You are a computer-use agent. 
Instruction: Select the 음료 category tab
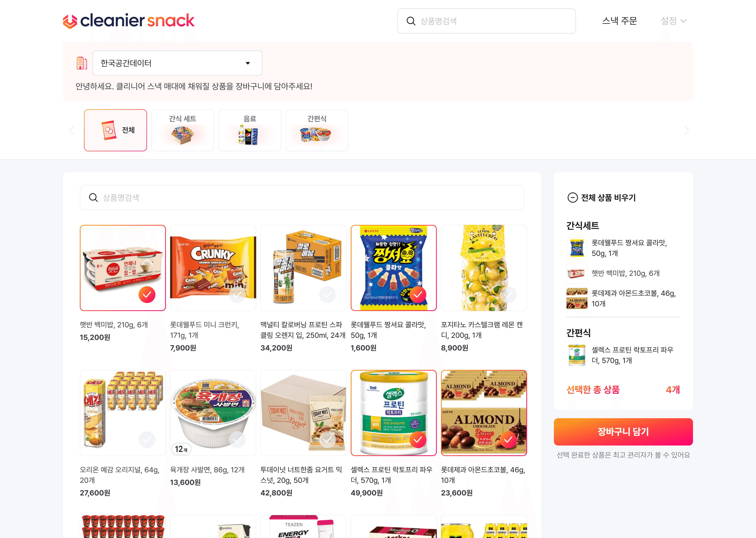(x=250, y=131)
